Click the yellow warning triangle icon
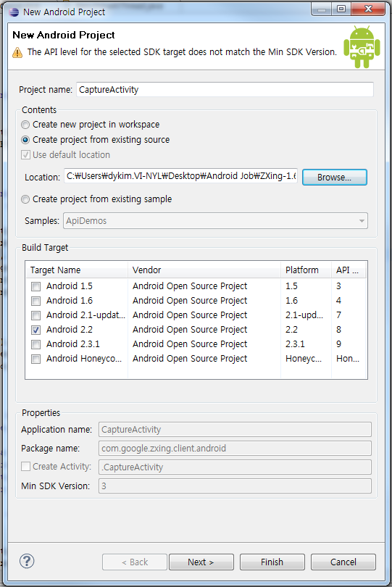 coord(17,52)
